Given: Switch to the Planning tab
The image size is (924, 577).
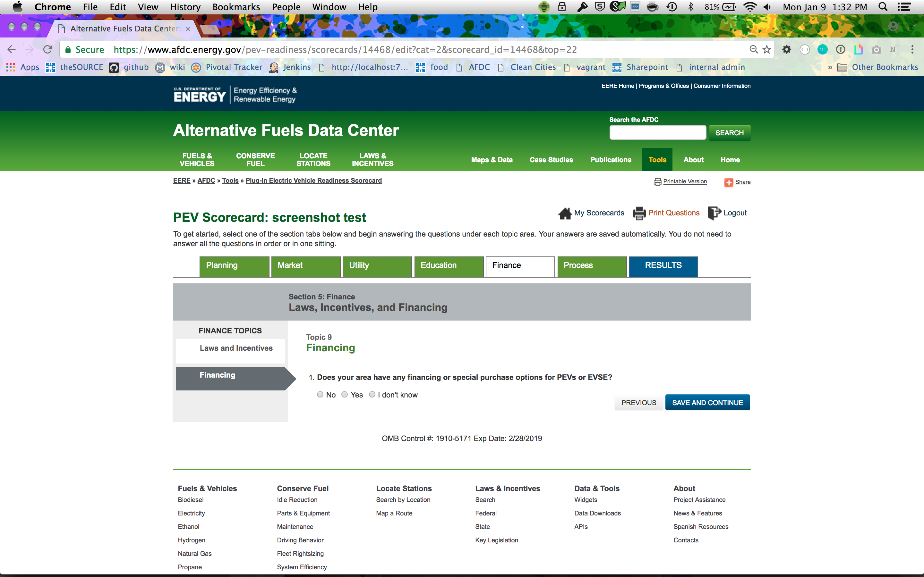Looking at the screenshot, I should [x=234, y=266].
